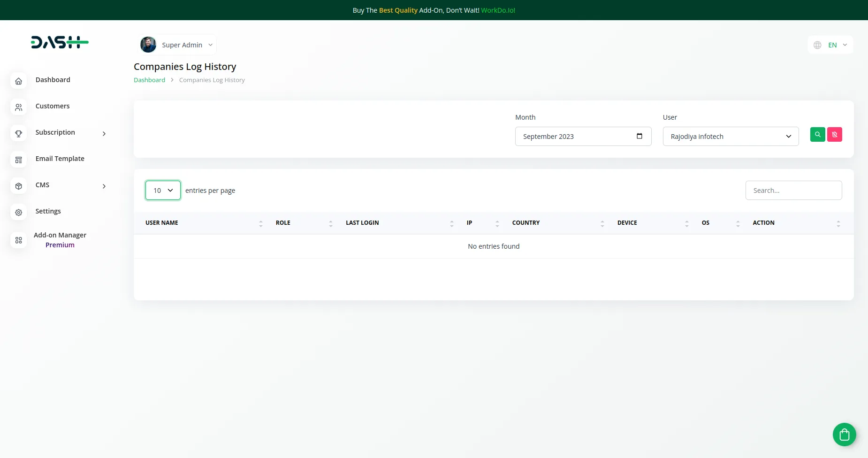This screenshot has width=868, height=458.
Task: Open the calendar picker in Month field
Action: click(639, 136)
